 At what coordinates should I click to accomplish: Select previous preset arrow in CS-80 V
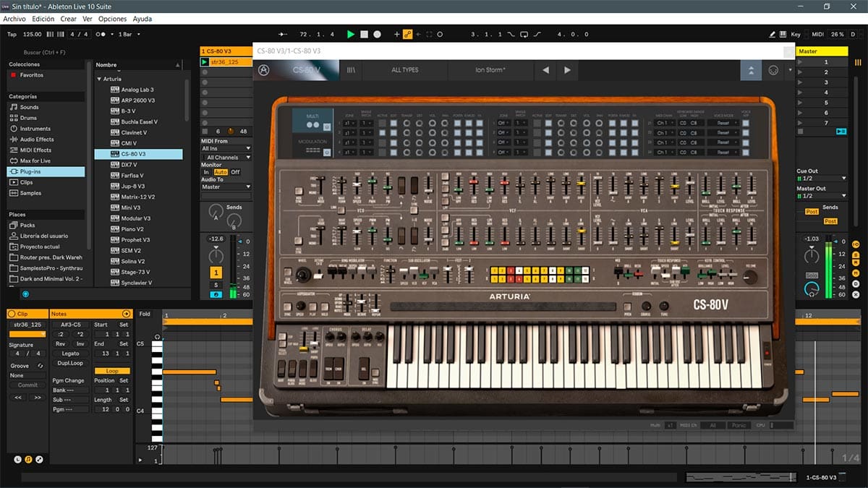click(545, 70)
